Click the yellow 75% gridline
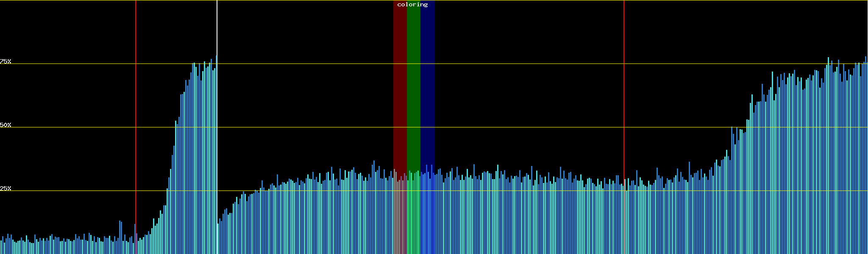The image size is (868, 254). point(509,64)
